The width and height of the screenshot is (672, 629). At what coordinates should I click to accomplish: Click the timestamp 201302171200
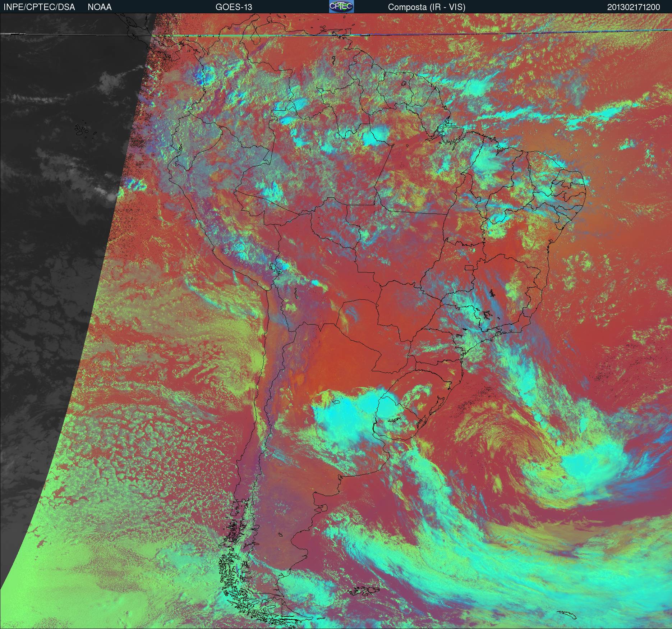pos(634,7)
